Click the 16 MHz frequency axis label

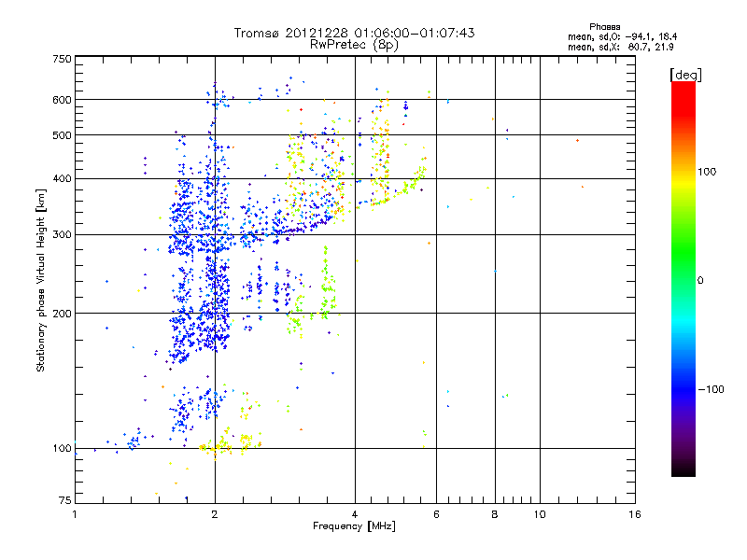[635, 514]
